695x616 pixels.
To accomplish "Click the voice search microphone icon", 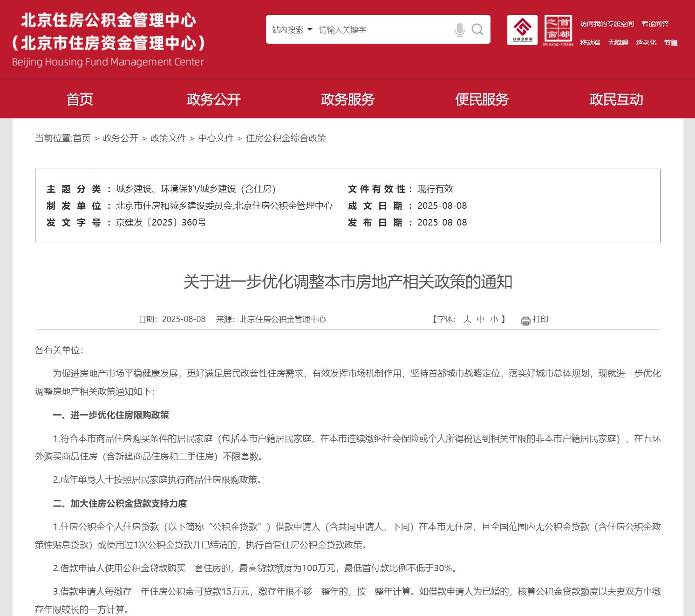I will click(461, 29).
